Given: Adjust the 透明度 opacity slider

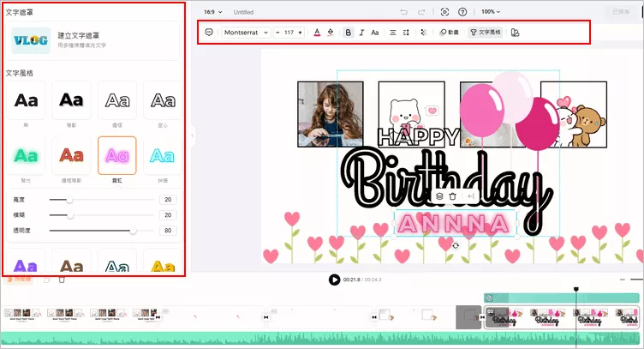Looking at the screenshot, I should (133, 231).
